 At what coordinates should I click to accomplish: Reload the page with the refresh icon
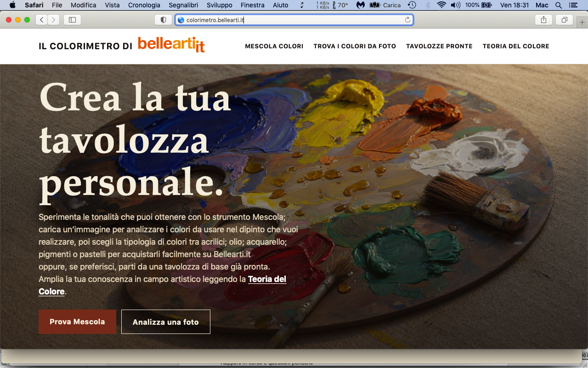pos(407,20)
